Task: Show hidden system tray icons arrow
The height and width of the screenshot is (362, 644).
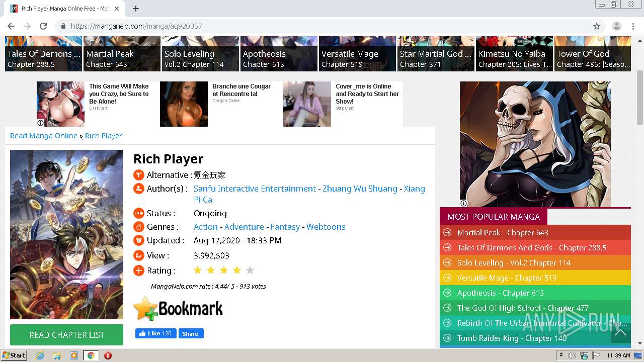Action: coord(561,355)
